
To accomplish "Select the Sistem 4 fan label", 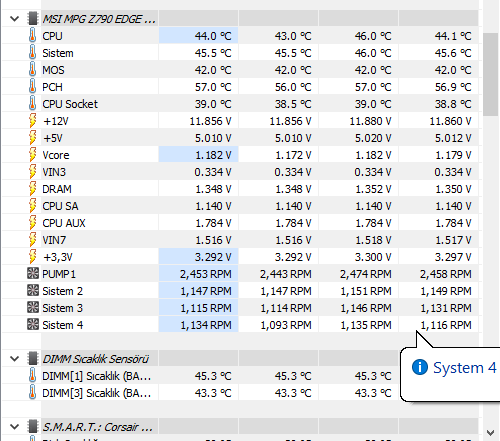I will click(62, 325).
